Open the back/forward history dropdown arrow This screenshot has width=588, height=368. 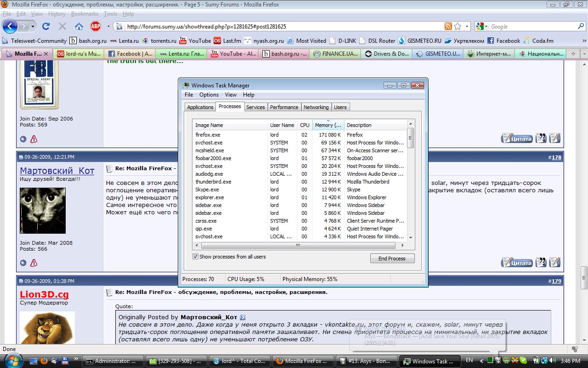pyautogui.click(x=33, y=26)
